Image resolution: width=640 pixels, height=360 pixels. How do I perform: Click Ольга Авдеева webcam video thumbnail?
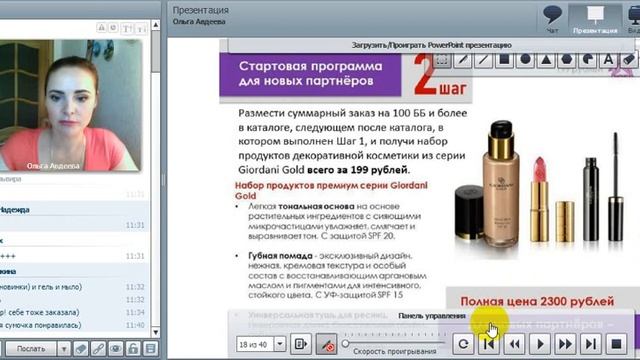70,105
